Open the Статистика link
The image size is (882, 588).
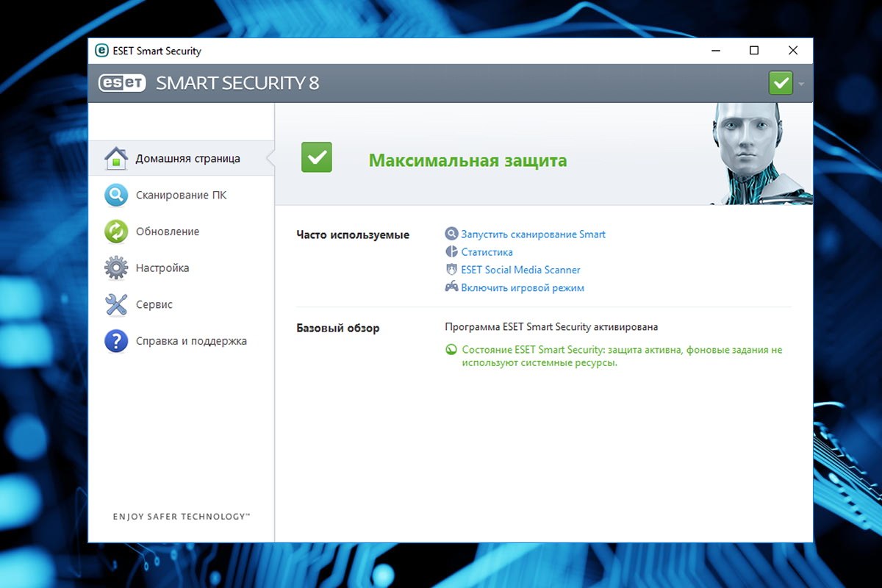487,252
